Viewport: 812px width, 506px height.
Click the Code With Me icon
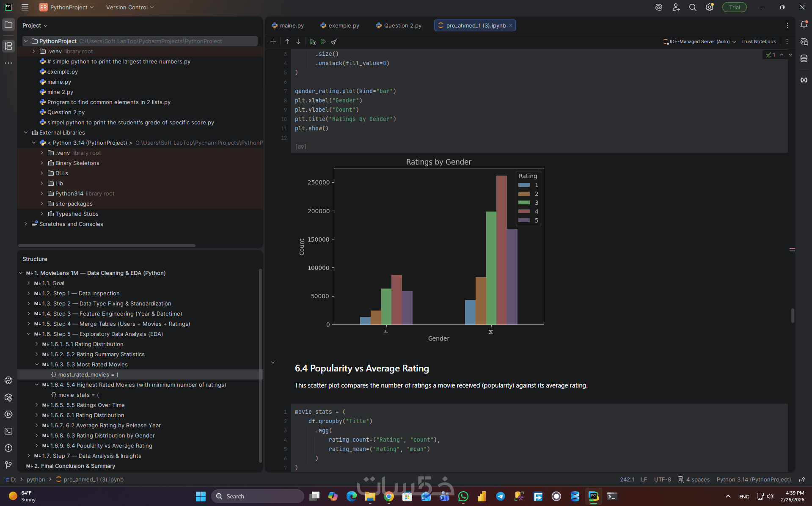coord(676,7)
